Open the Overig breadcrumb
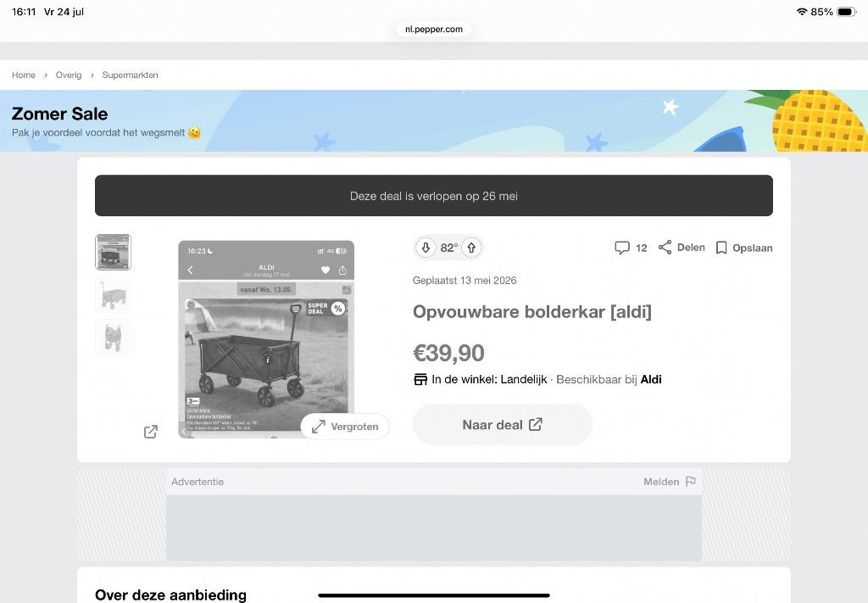 click(x=69, y=75)
